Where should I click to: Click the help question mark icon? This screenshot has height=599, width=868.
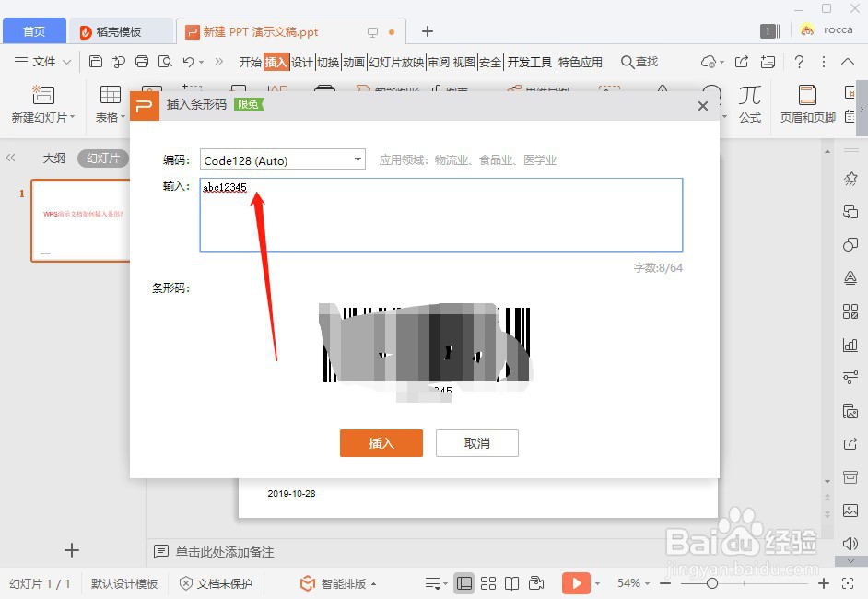point(799,62)
